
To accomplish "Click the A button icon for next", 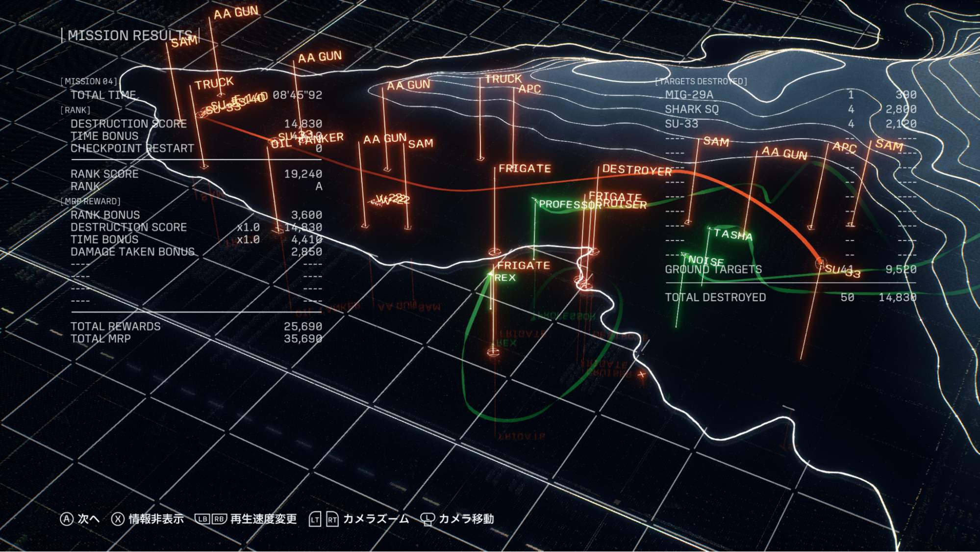I will (x=67, y=519).
